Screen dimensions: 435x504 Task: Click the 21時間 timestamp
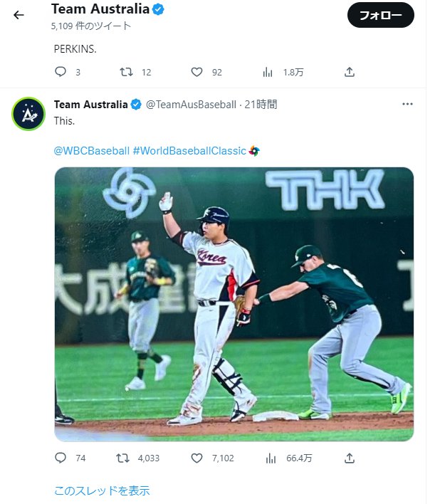261,105
